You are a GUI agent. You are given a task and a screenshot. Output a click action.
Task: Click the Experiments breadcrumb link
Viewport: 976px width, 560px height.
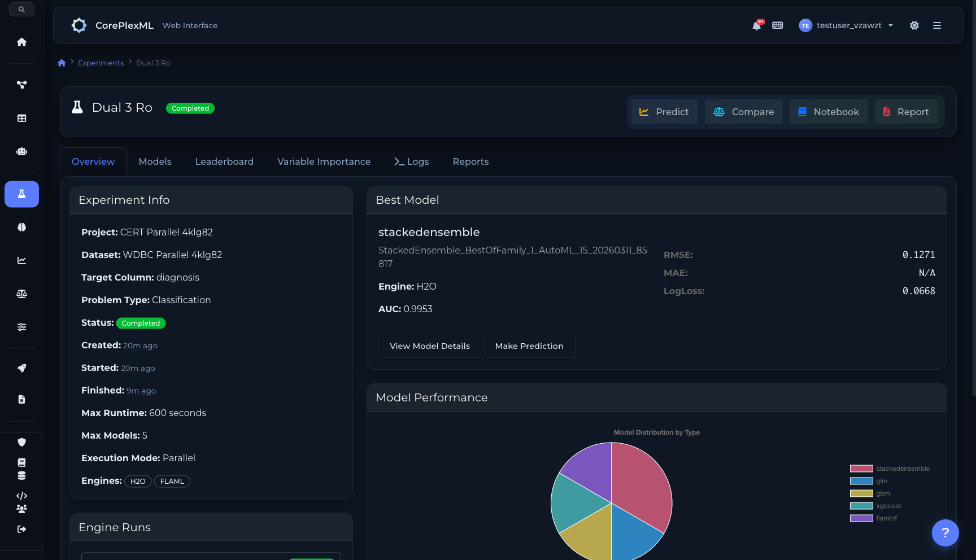(x=101, y=63)
